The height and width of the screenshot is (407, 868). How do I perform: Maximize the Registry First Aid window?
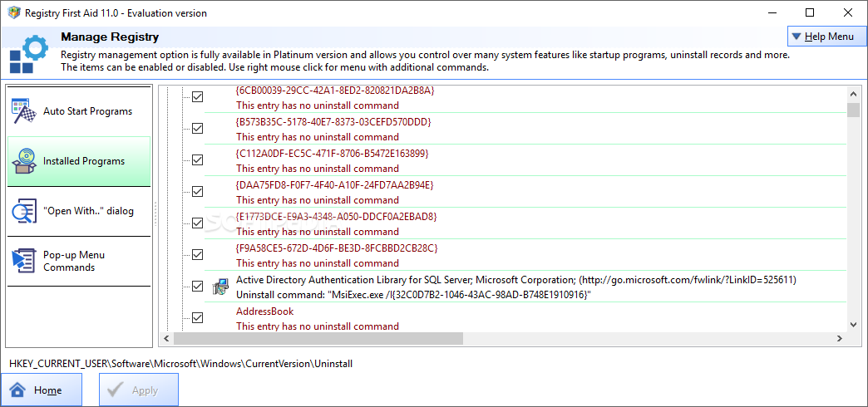click(810, 12)
